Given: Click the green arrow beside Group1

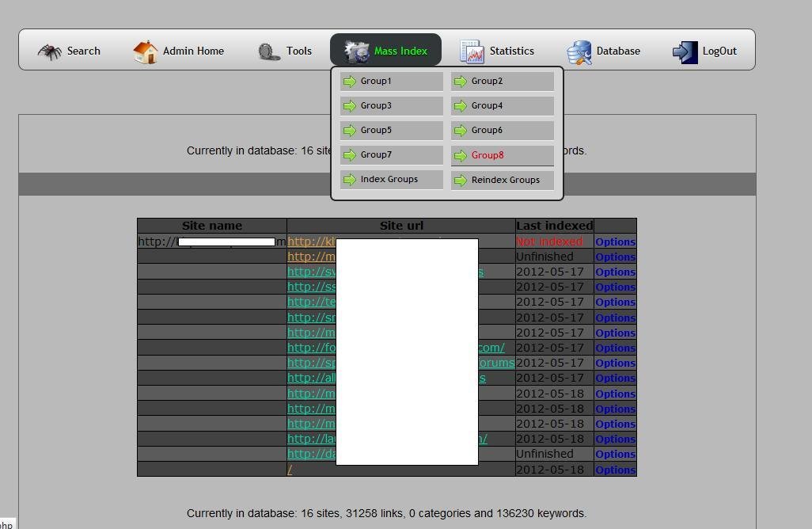Looking at the screenshot, I should (x=350, y=81).
